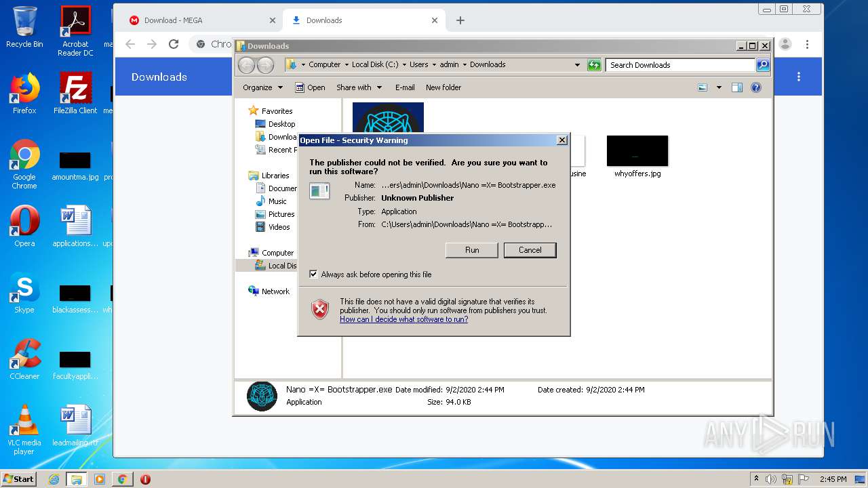Reload the Chrome page
This screenshot has width=868, height=488.
pos(174,44)
